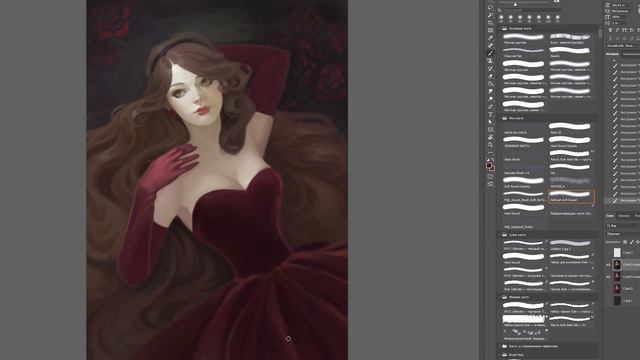This screenshot has height=360, width=640.
Task: Select the selected layer's thumbnail
Action: click(617, 264)
